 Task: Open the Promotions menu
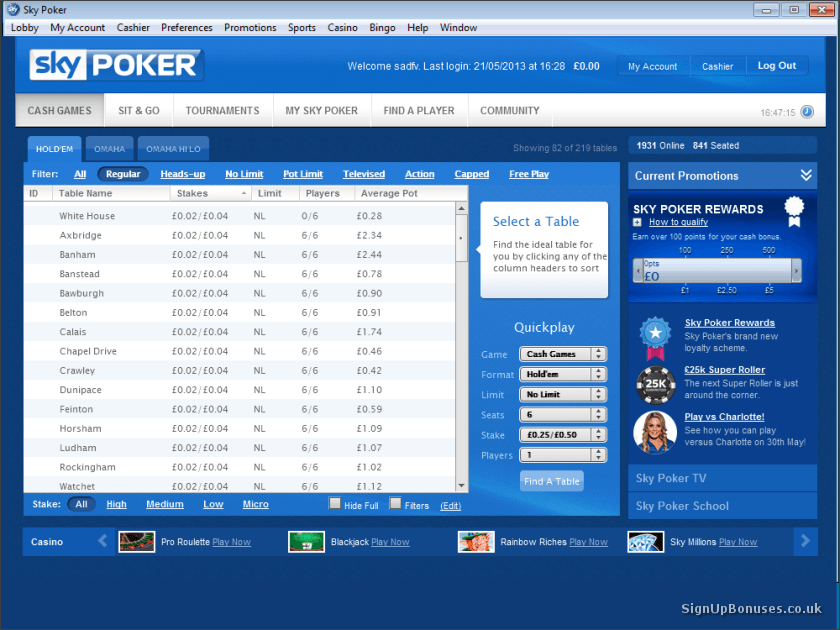click(250, 28)
